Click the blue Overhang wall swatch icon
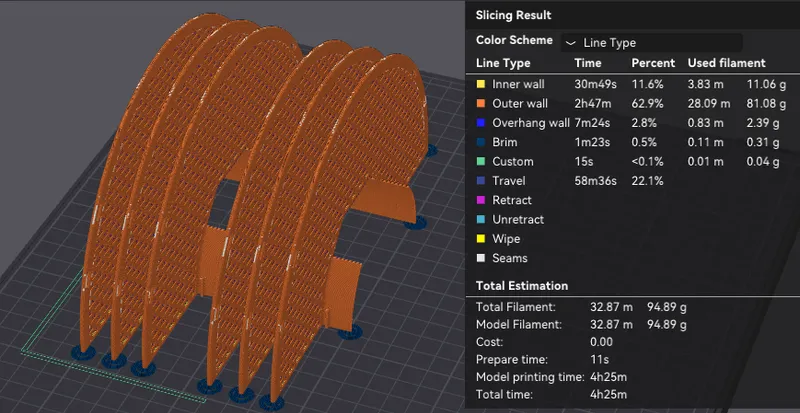The image size is (800, 413). tap(481, 123)
